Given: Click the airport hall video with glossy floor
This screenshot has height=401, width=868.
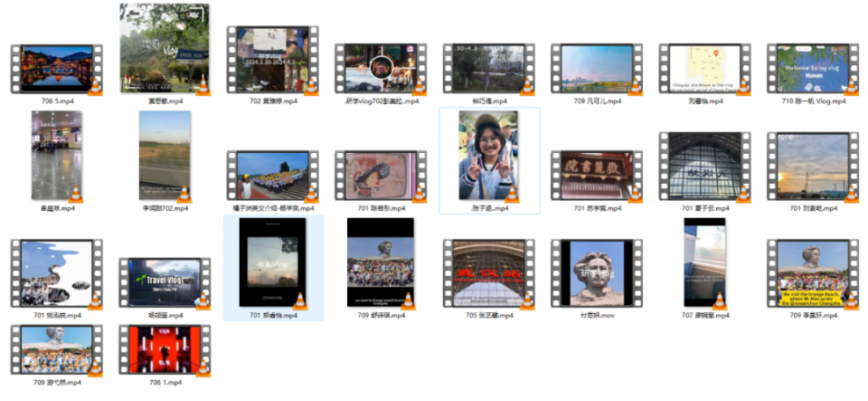Looking at the screenshot, I should pos(56,156).
